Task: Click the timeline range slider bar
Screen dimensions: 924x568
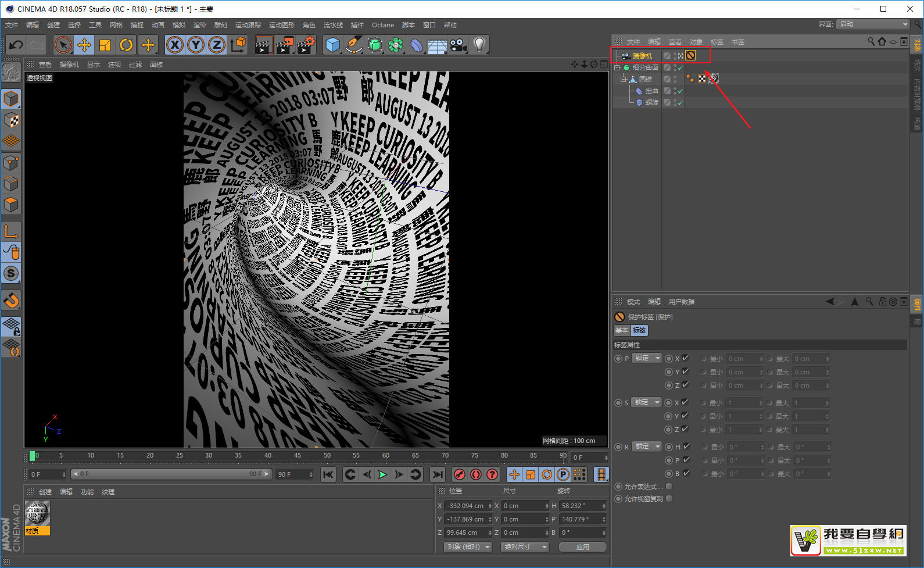Action: (171, 474)
